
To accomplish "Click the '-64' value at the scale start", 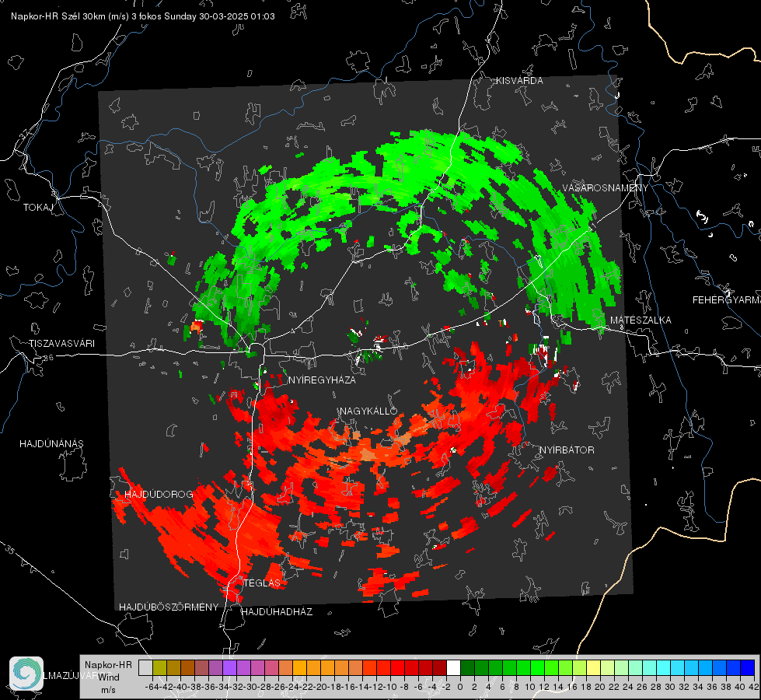I will (x=152, y=687).
